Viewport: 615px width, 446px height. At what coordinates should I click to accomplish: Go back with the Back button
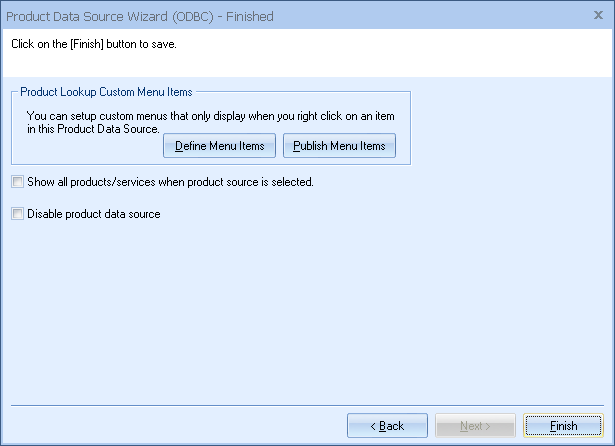pyautogui.click(x=387, y=426)
